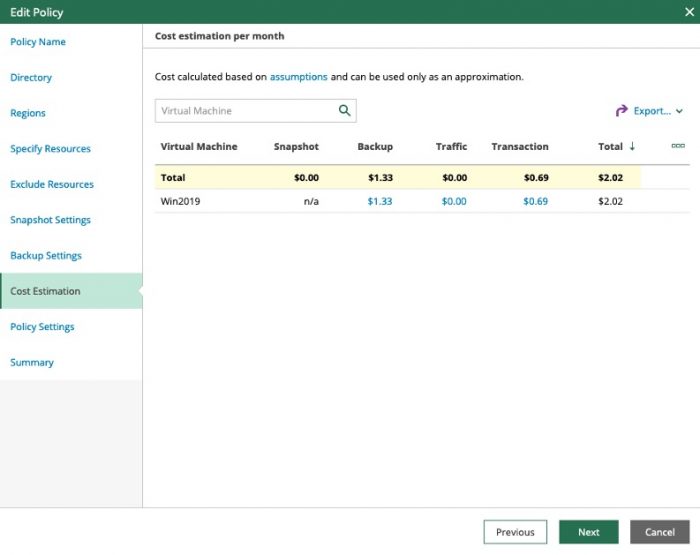Image resolution: width=700 pixels, height=555 pixels.
Task: Go to Snapshot Settings step
Action: [50, 220]
